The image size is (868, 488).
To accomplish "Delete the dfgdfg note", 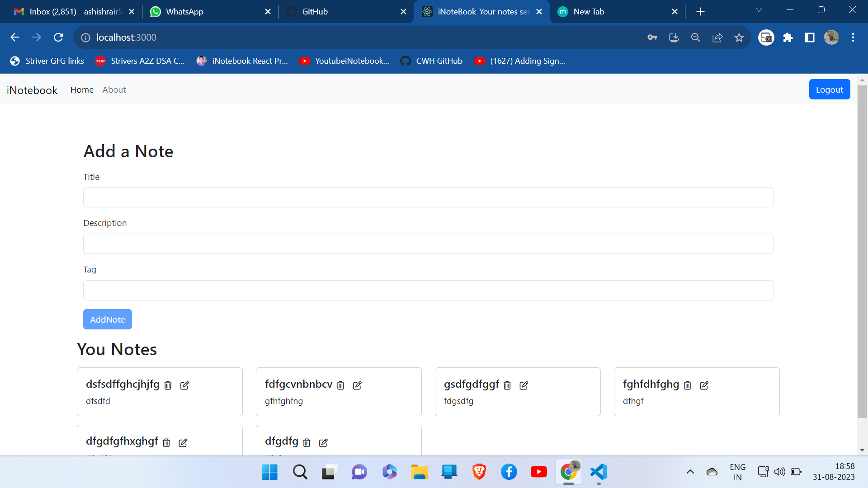I will pyautogui.click(x=307, y=442).
